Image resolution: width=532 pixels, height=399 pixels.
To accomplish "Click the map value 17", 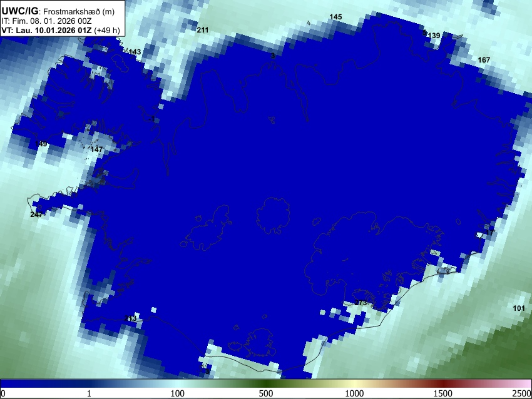I will 489,233.
